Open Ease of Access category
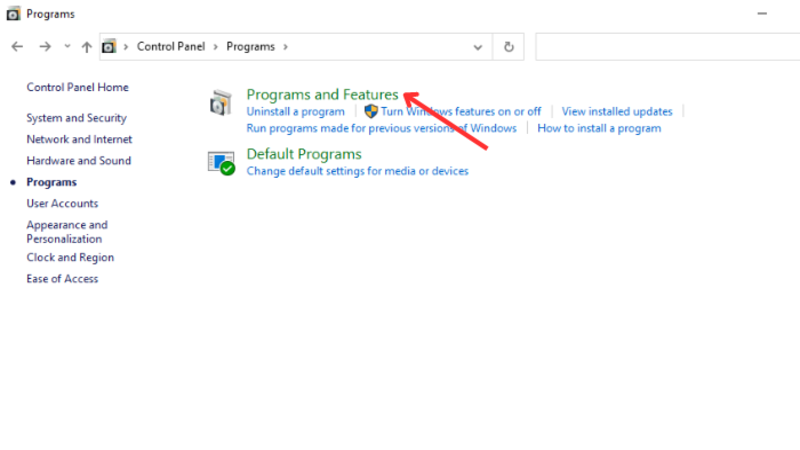This screenshot has height=450, width=800. tap(62, 279)
